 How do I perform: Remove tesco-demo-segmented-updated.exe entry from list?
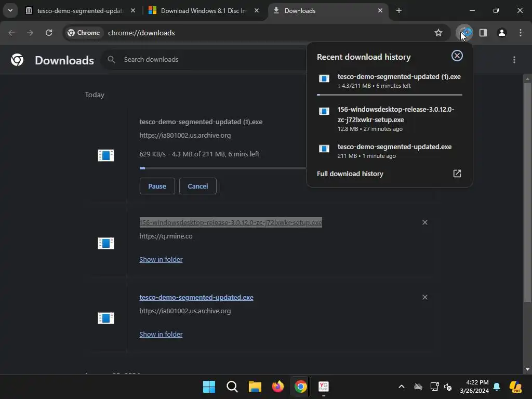click(x=425, y=297)
